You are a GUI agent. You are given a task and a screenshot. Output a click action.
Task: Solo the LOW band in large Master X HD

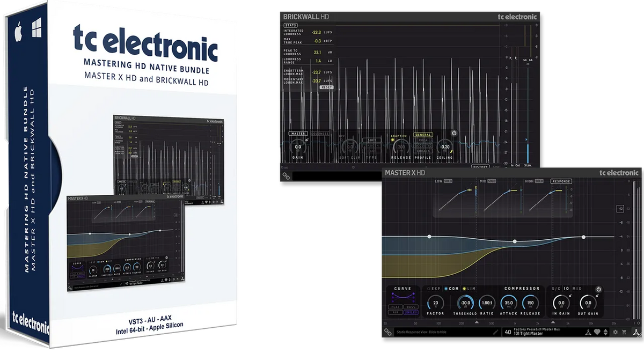tap(448, 181)
